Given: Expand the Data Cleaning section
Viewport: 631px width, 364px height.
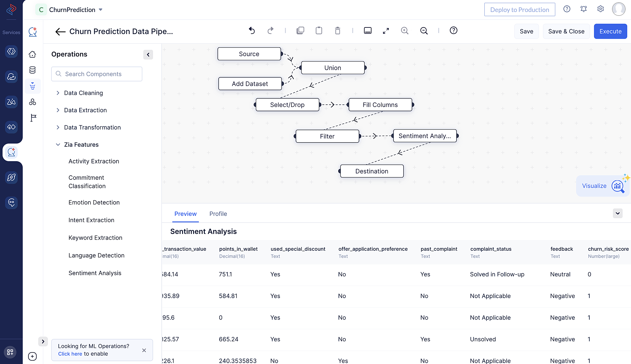Looking at the screenshot, I should (58, 93).
